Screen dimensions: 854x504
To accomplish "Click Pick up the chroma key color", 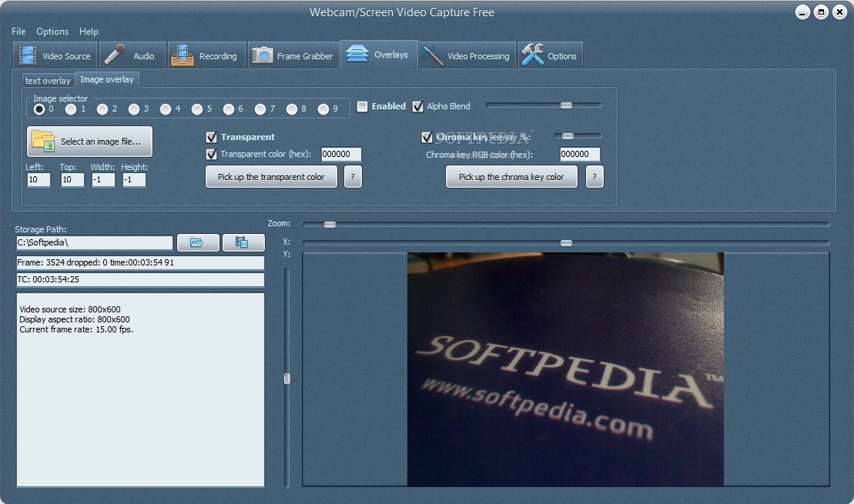I will [x=511, y=177].
